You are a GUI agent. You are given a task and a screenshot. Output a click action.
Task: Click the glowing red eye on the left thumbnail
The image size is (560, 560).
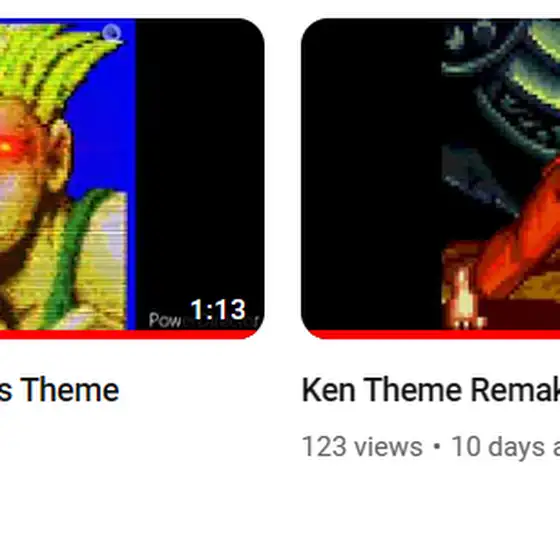(x=6, y=146)
